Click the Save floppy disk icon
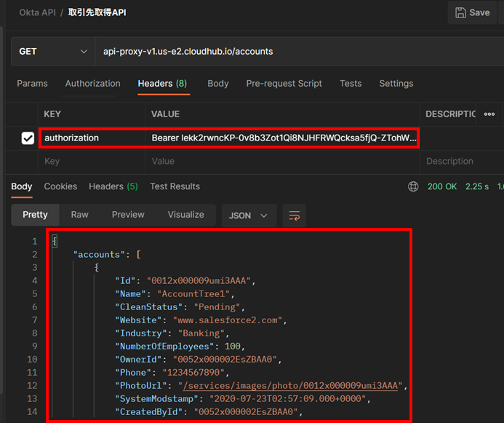Screen dimensions: 504x423 click(460, 12)
